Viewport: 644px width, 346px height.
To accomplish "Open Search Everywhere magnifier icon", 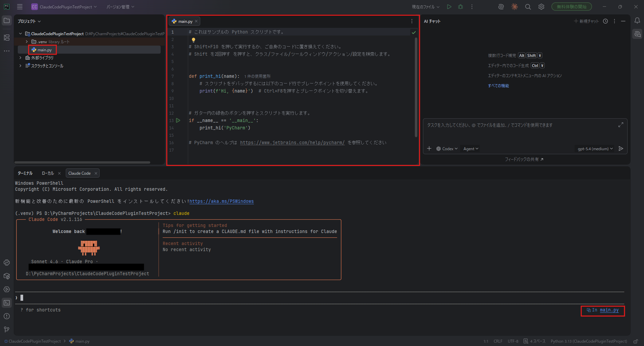I will point(528,7).
